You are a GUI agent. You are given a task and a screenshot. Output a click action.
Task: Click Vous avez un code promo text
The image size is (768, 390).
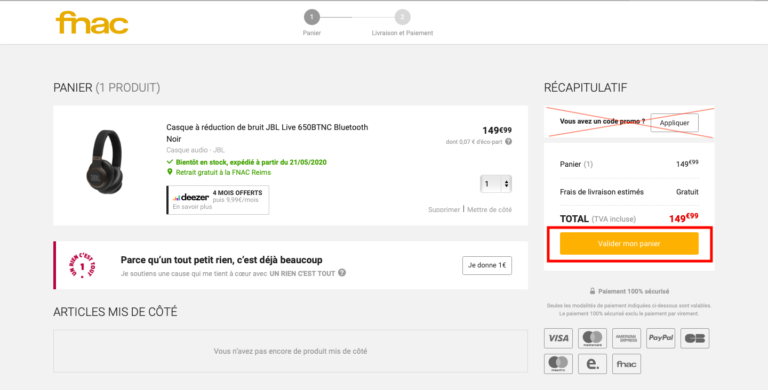[x=602, y=121]
